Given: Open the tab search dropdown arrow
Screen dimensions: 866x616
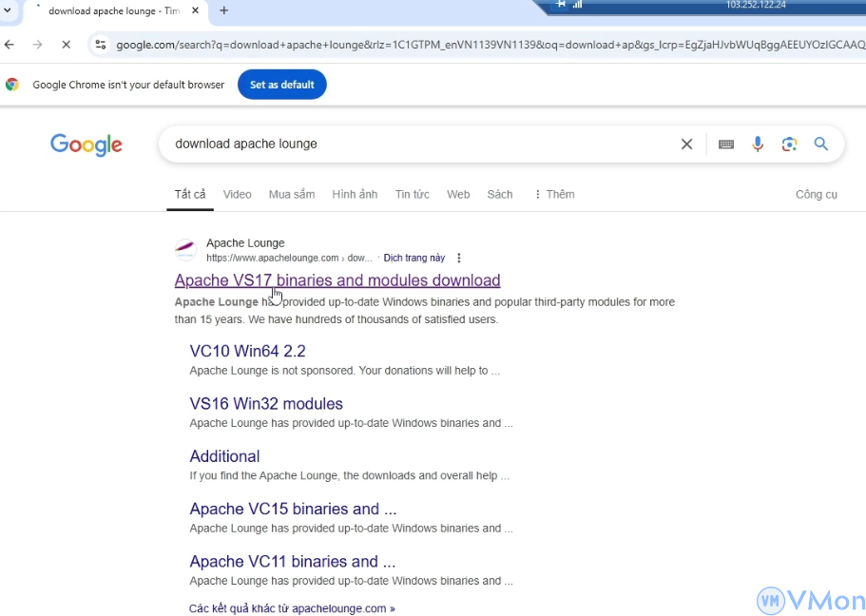Looking at the screenshot, I should [x=7, y=10].
